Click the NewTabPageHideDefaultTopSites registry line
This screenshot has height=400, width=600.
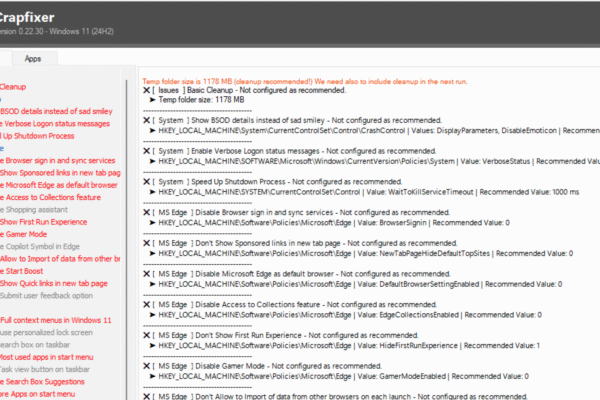[361, 253]
